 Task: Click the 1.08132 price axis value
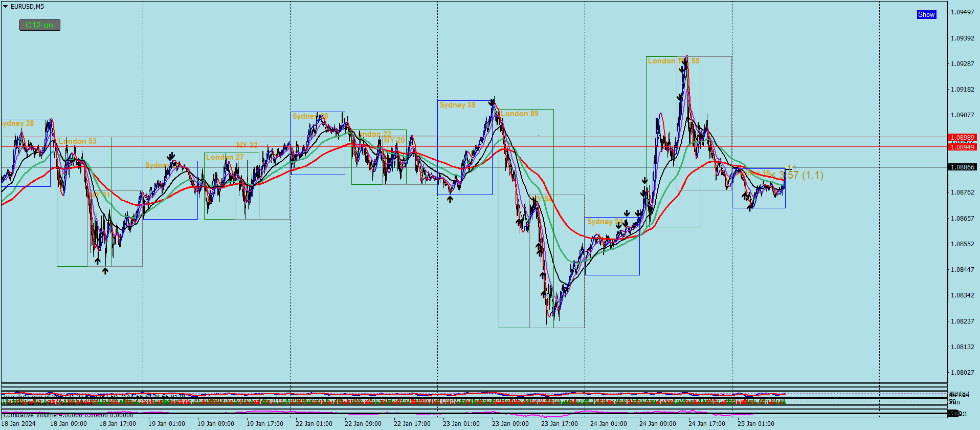[962, 347]
